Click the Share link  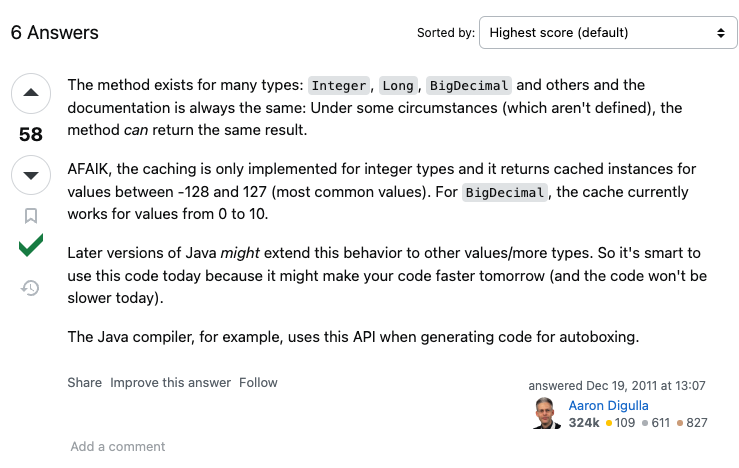(84, 383)
